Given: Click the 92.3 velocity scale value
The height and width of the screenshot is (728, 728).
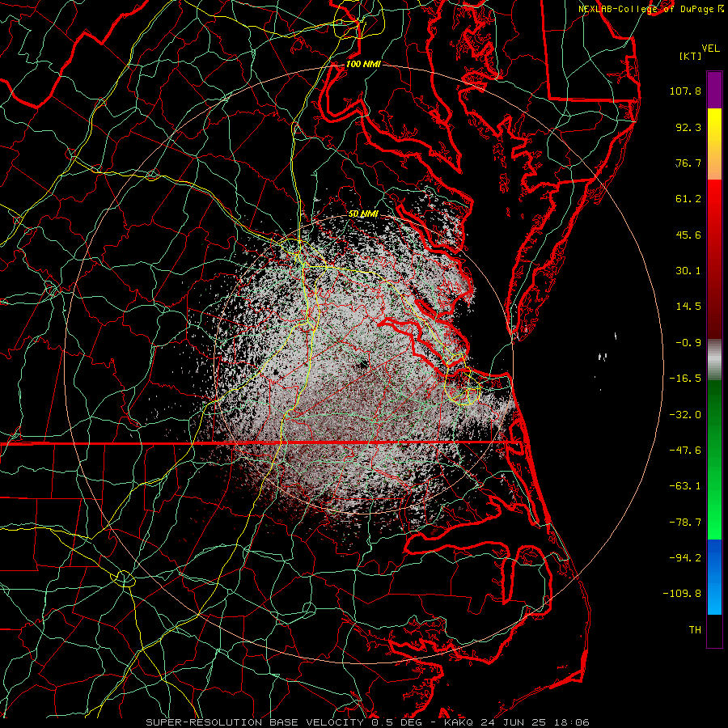Looking at the screenshot, I should point(688,127).
